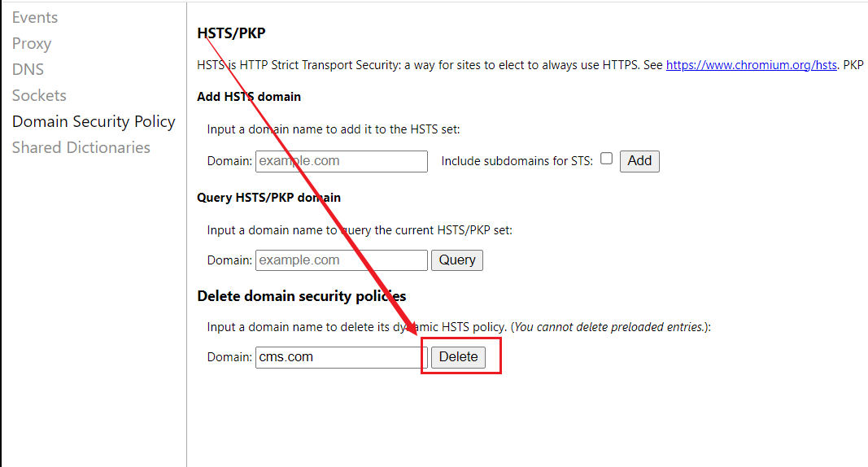Screen dimensions: 868x467
Task: Click Domain Security Policy sidebar item
Action: pyautogui.click(x=94, y=122)
